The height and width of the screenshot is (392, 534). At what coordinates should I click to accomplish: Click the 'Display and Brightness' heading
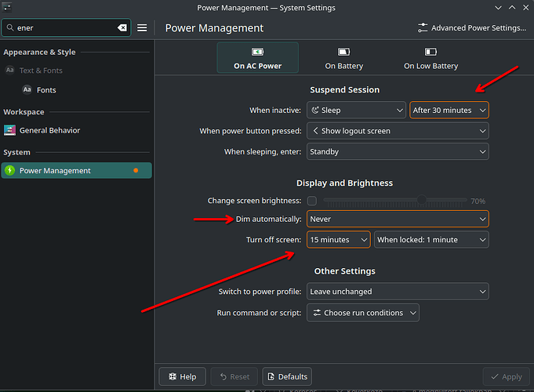pyautogui.click(x=345, y=183)
